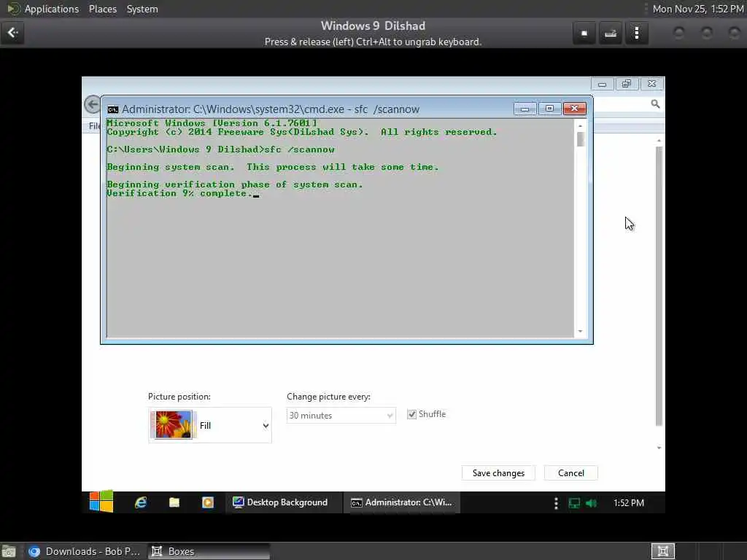Open the media player taskbar icon
Viewport: 747px width, 560px height.
click(208, 502)
